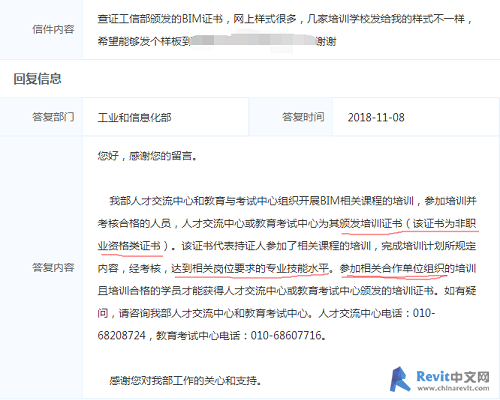Click the '工业和信息化部' department value
The width and height of the screenshot is (500, 400).
(134, 117)
